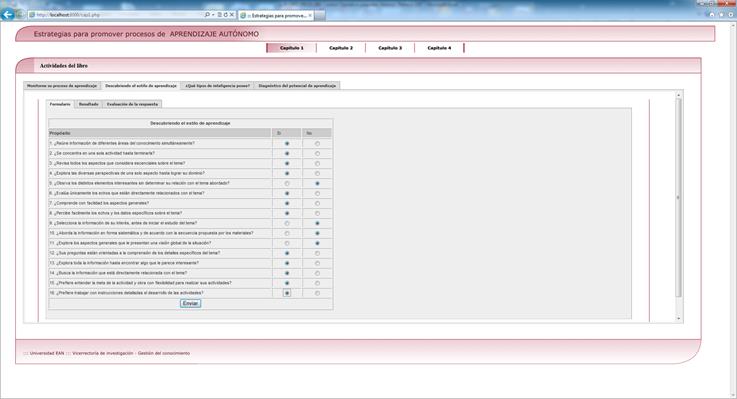Screen dimensions: 737x399
Task: Choose 'No' for question 5
Action: (x=317, y=183)
